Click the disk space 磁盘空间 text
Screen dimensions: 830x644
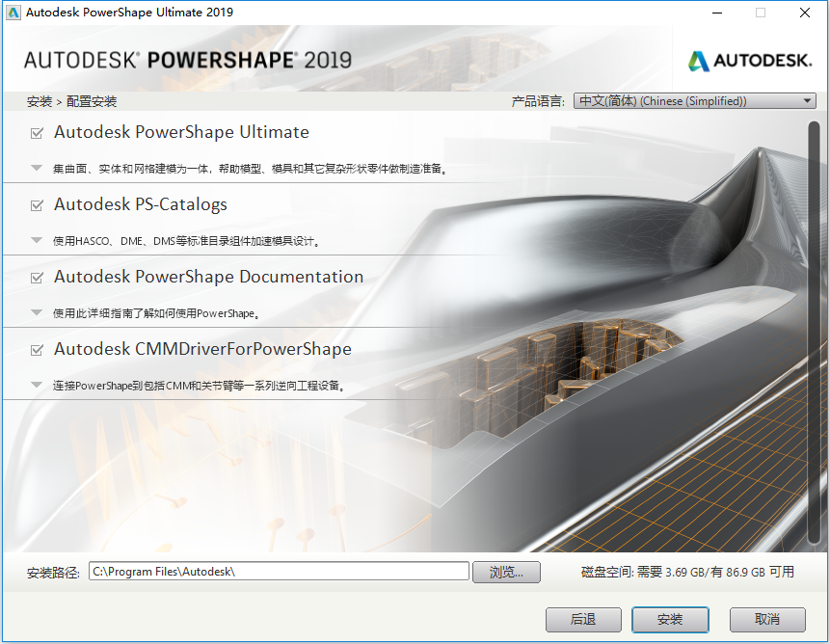[687, 572]
